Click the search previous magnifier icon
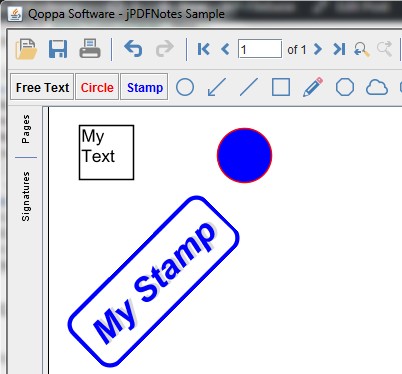The width and height of the screenshot is (402, 374). pos(361,49)
